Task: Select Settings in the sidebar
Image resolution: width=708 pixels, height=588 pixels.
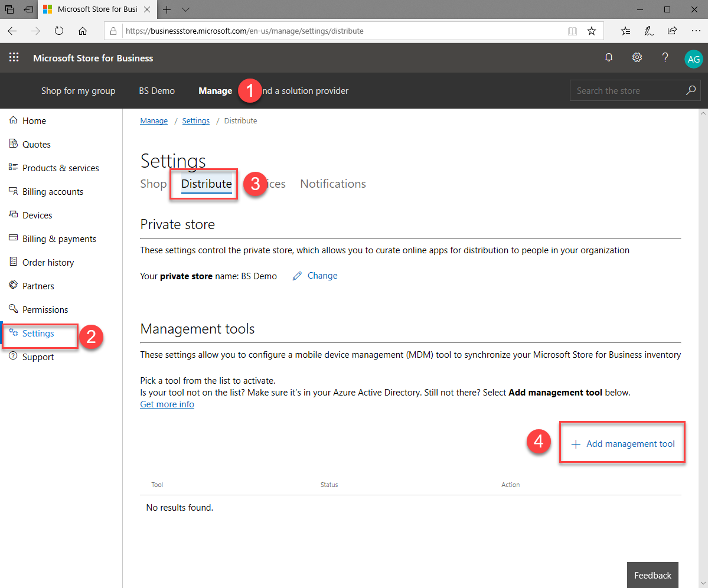Action: 31,334
